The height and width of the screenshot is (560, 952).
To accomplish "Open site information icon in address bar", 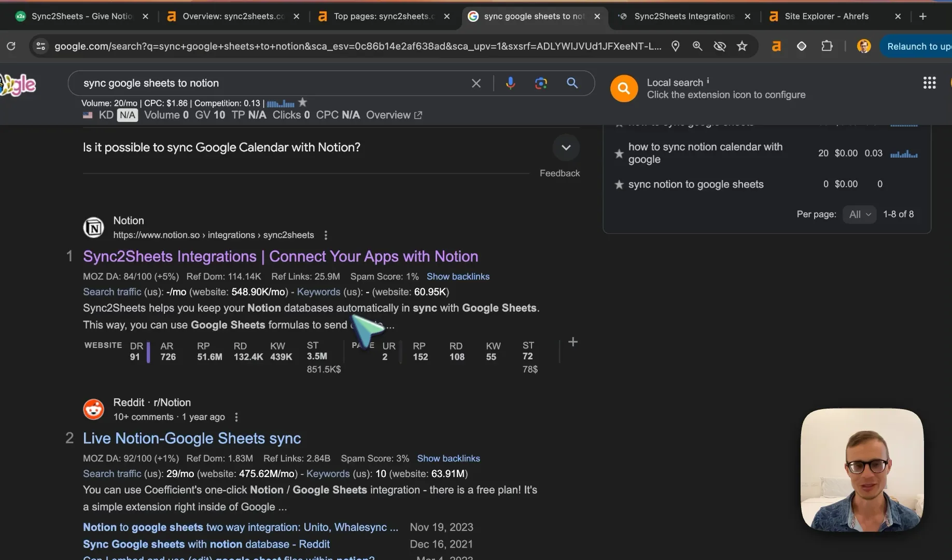I will pyautogui.click(x=40, y=46).
